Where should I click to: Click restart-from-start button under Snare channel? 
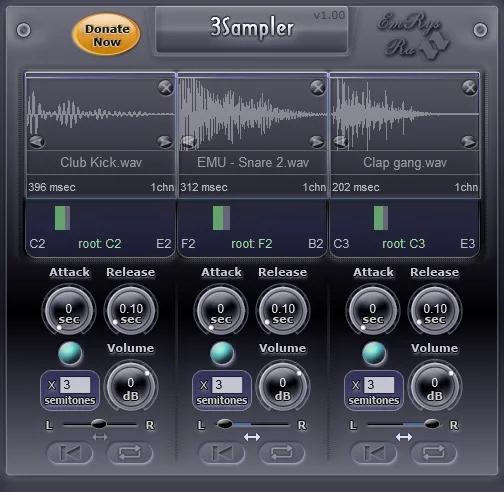[x=222, y=453]
